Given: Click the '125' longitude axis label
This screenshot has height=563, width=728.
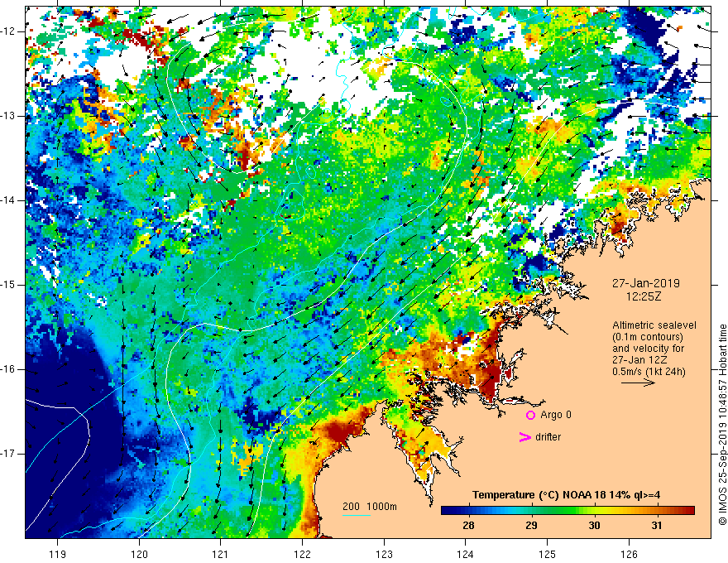Looking at the screenshot, I should click(x=548, y=555).
